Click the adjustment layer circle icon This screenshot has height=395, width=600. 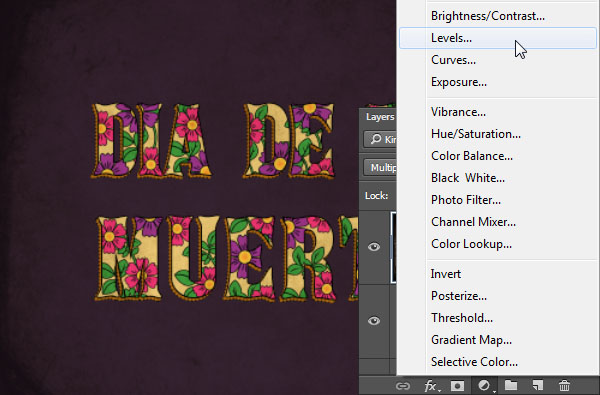(485, 386)
